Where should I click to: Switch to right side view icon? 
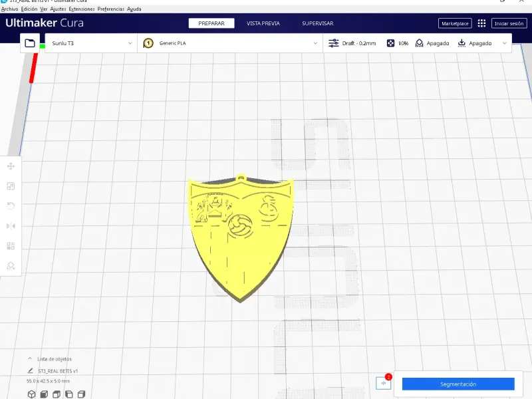point(81,394)
